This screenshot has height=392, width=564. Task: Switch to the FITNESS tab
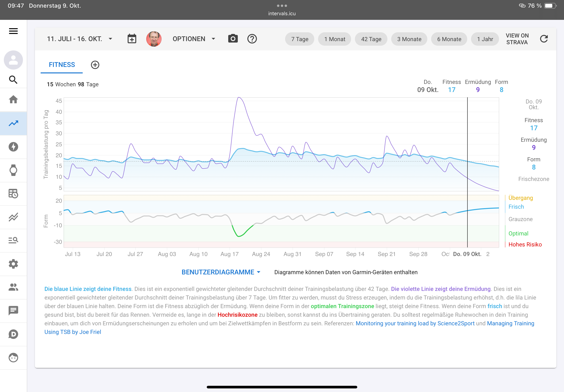pyautogui.click(x=62, y=65)
